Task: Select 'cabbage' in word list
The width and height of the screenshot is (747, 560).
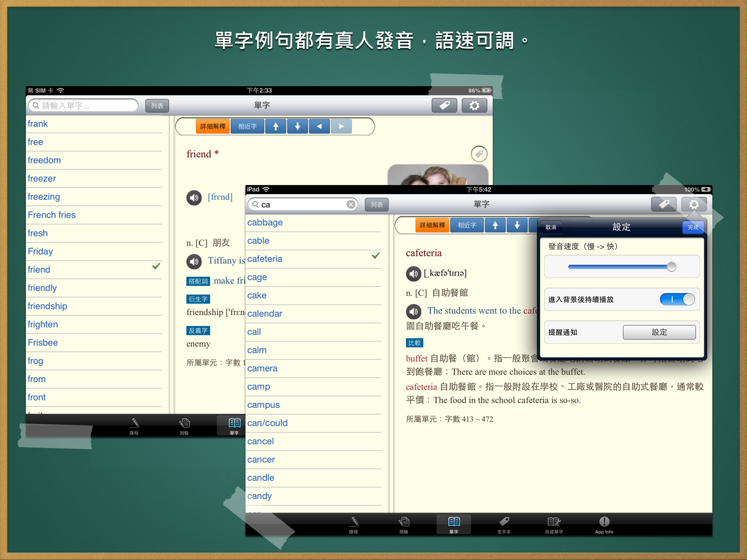Action: 313,223
